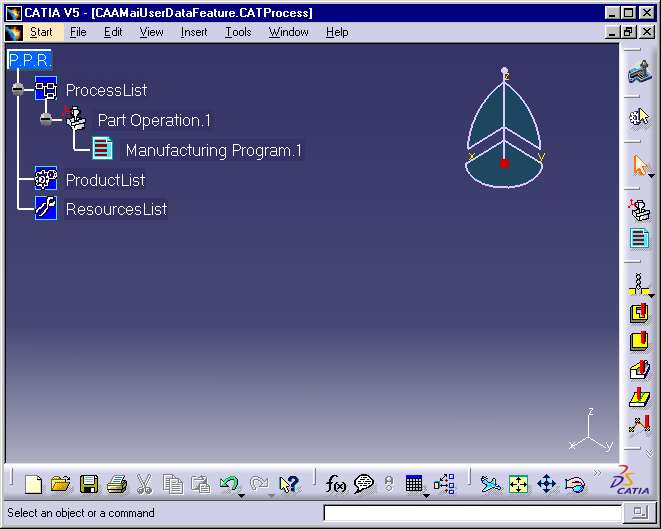Click the command input field
This screenshot has width=661, height=529.
[x=473, y=513]
